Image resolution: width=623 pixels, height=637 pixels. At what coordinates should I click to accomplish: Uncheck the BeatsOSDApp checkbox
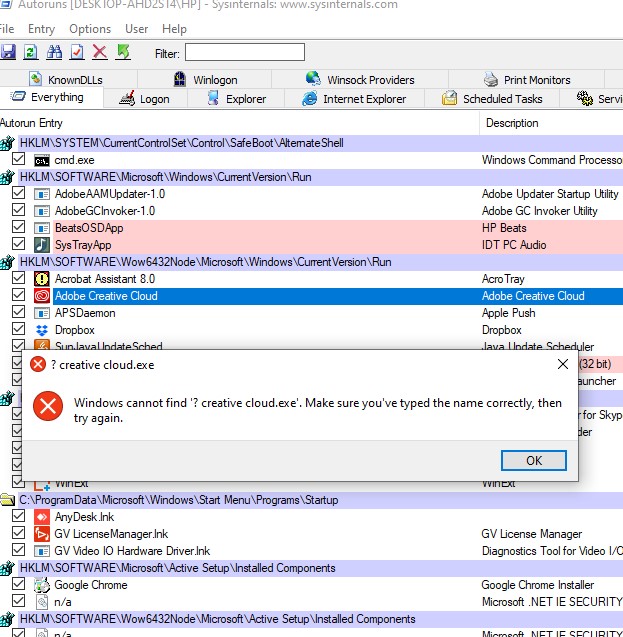pos(18,227)
